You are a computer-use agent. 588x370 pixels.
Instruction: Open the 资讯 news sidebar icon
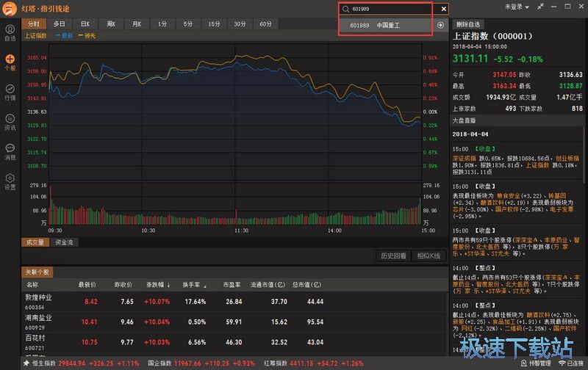click(10, 122)
